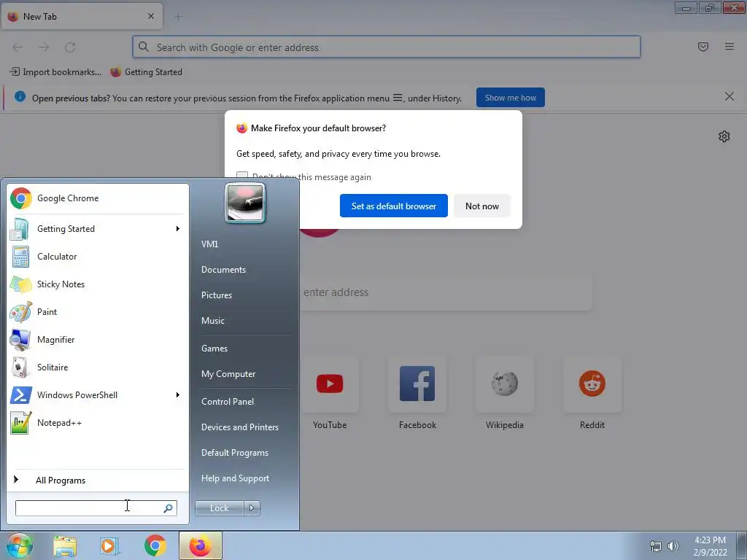This screenshot has height=560, width=747.
Task: Open Firefox application hamburger menu
Action: coord(729,47)
